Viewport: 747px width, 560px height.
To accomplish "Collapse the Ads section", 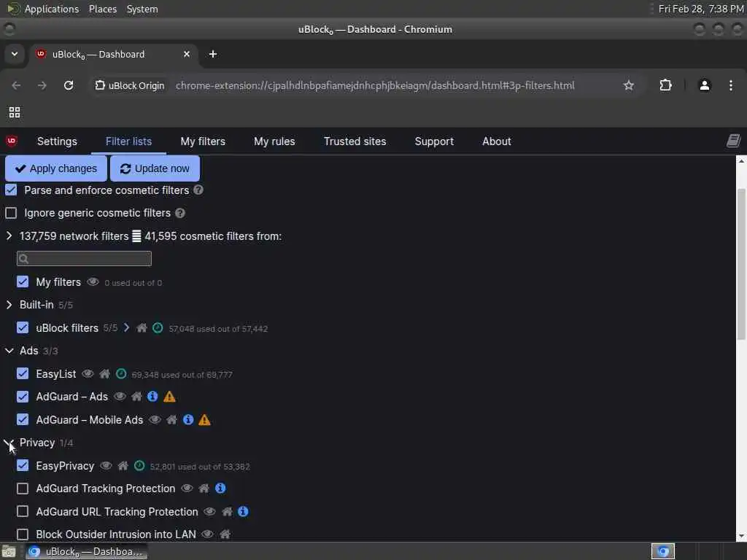I will tap(9, 351).
